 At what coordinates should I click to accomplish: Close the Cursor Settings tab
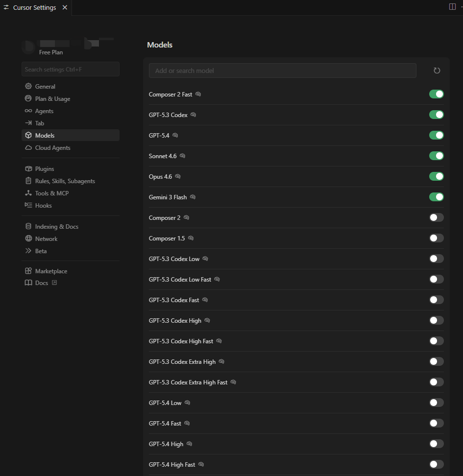(65, 7)
